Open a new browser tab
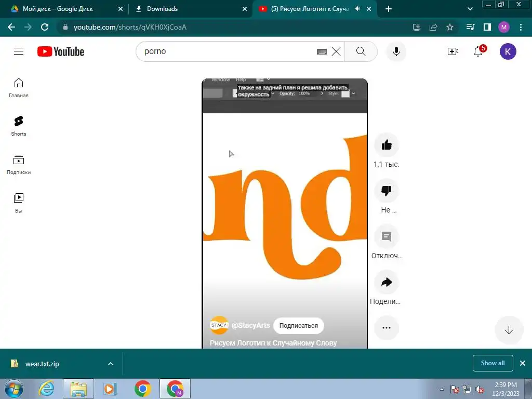 point(389,9)
